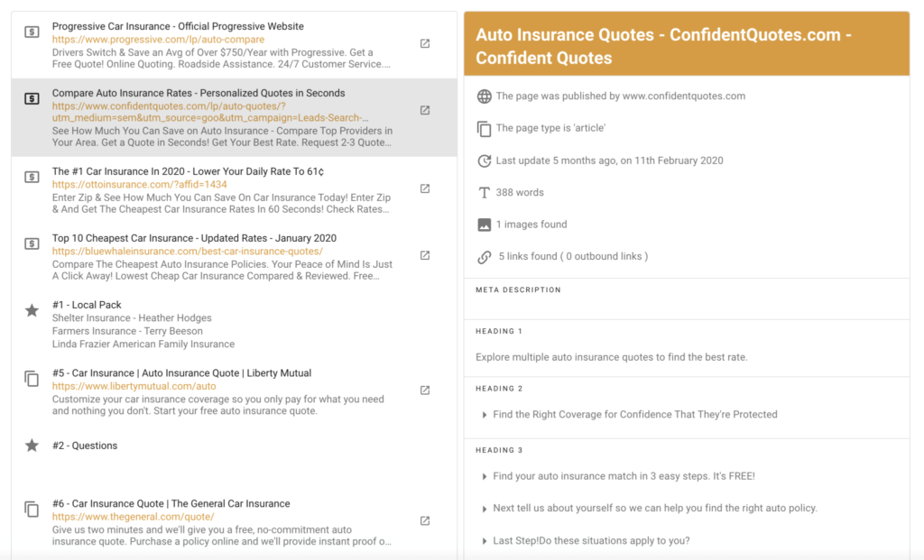Open bluewhaleinsurance.com best-car-insurance-quotes URL
This screenshot has height=560, width=924.
pos(188,251)
